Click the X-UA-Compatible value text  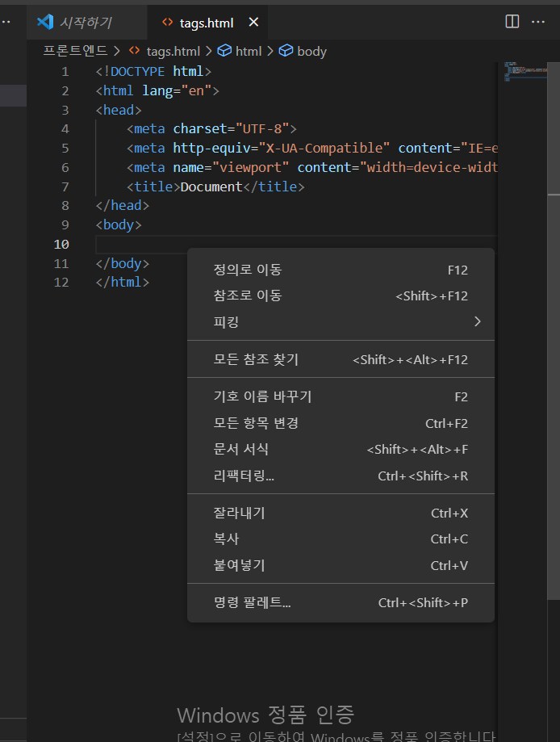[x=324, y=148]
